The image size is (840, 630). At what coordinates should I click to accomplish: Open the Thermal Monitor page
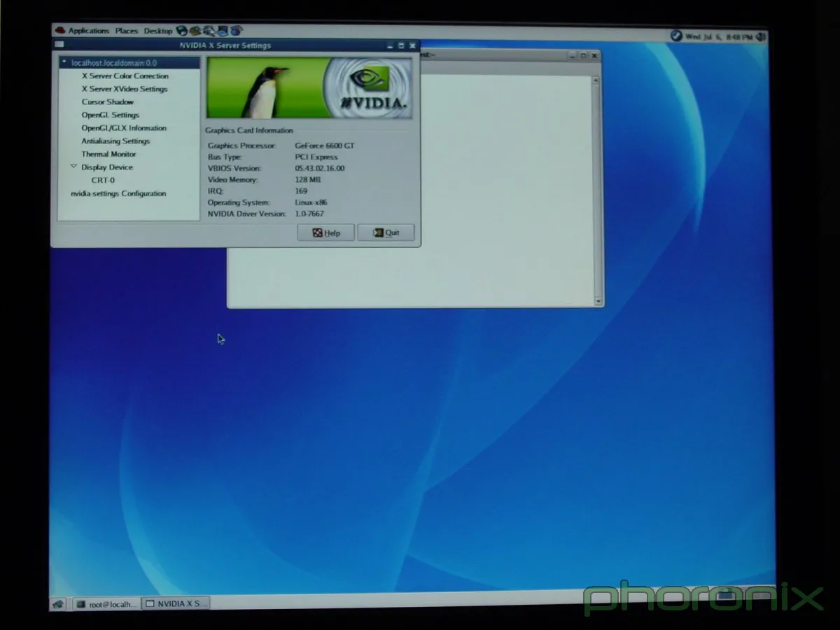109,154
